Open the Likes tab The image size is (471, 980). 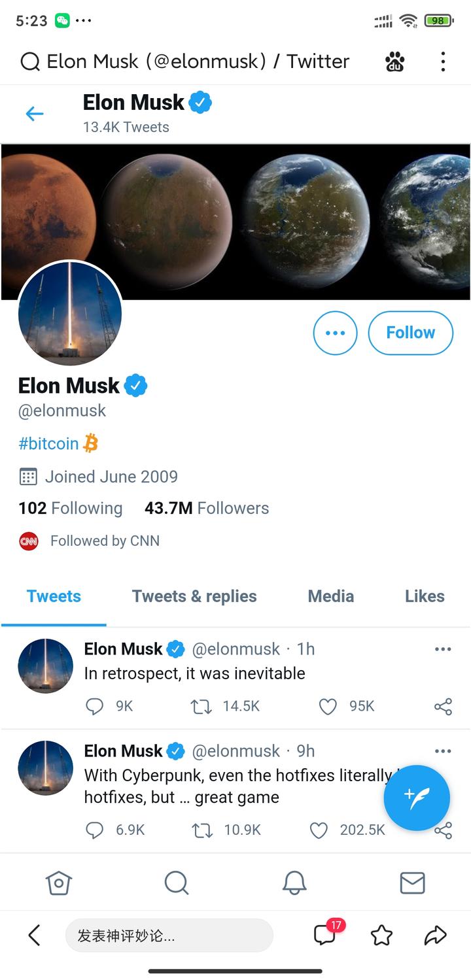[425, 596]
